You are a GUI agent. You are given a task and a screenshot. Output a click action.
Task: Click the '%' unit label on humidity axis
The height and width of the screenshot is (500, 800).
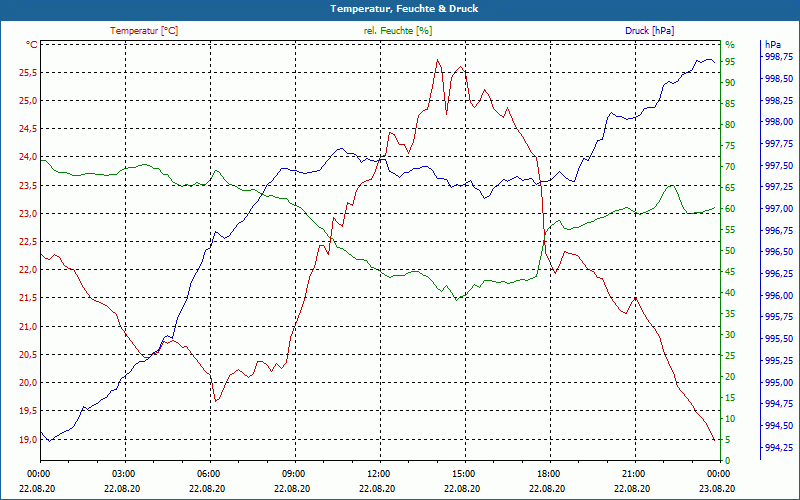pos(730,44)
